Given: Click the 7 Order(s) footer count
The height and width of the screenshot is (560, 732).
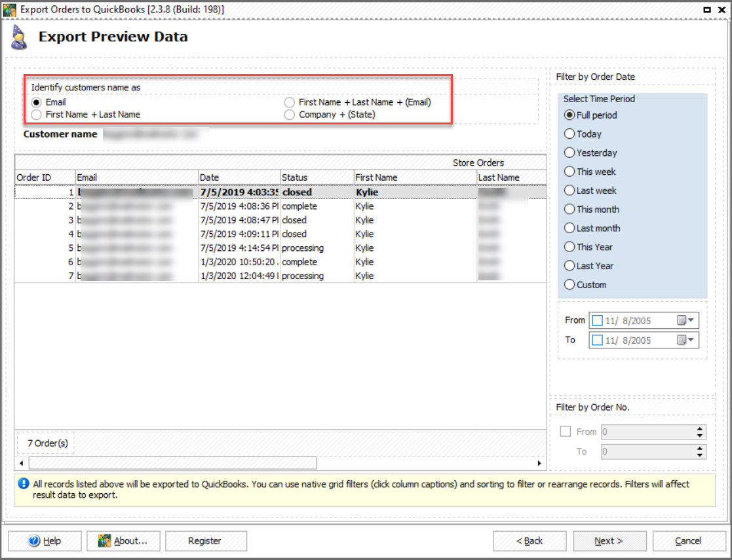Looking at the screenshot, I should 48,443.
